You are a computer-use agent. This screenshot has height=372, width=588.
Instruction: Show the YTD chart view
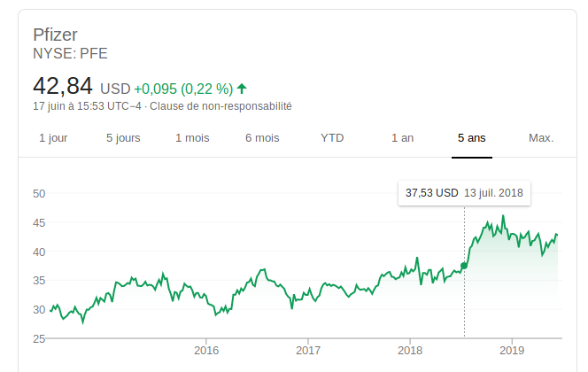coord(332,138)
